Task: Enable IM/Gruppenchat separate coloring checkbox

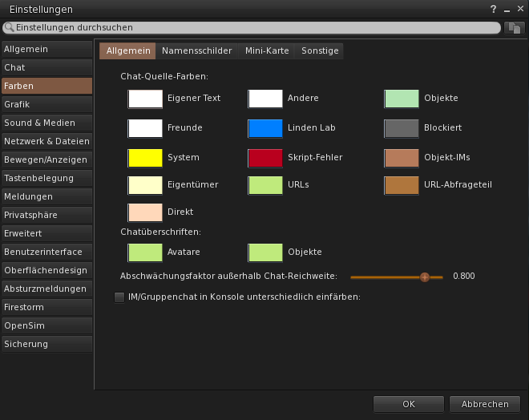Action: click(119, 297)
